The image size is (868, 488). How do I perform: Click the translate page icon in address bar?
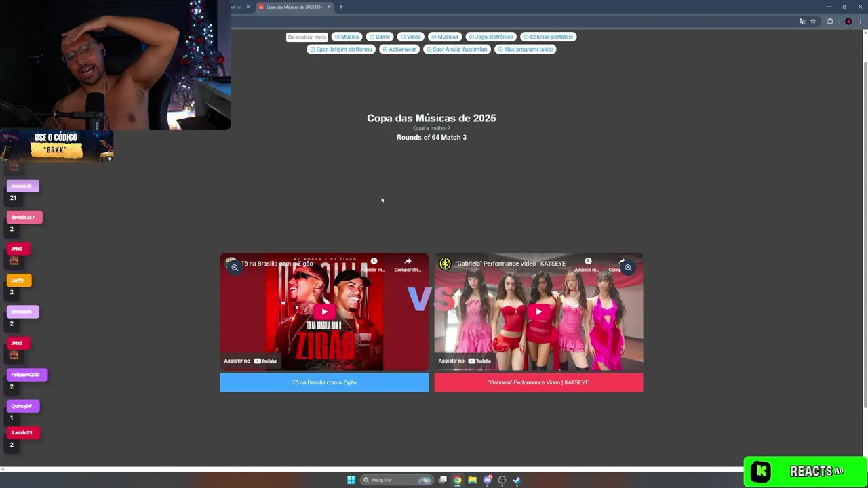pyautogui.click(x=802, y=21)
